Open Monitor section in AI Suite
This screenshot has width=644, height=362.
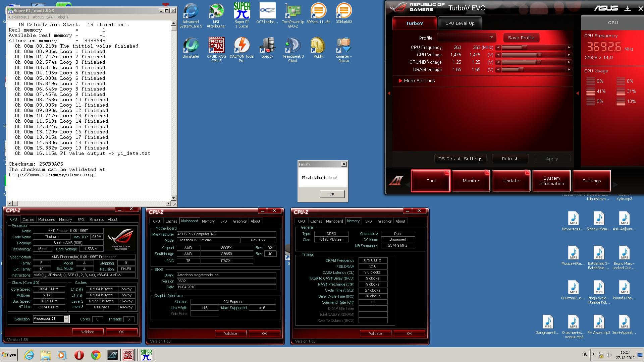tap(471, 181)
